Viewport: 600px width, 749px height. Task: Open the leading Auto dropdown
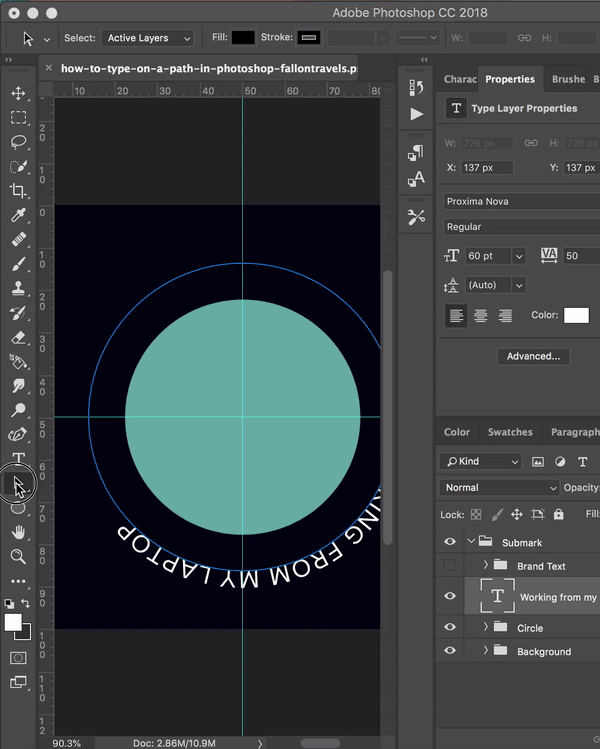519,286
